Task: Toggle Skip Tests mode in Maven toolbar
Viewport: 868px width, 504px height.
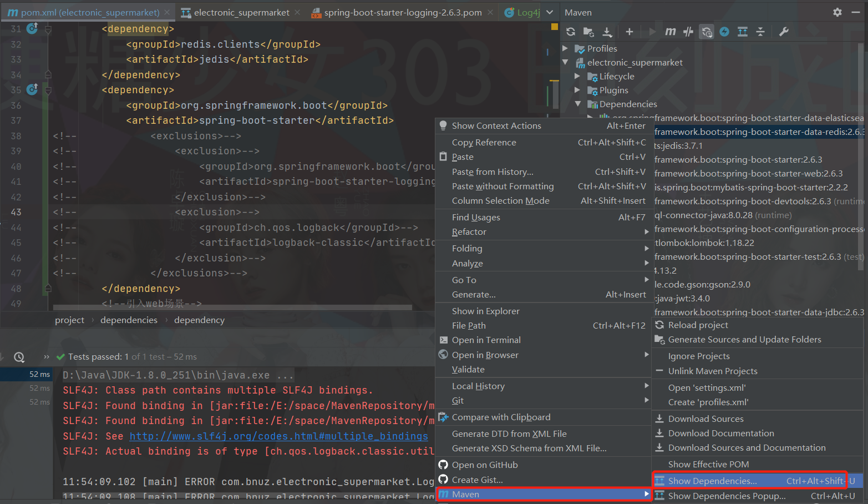Action: tap(688, 32)
